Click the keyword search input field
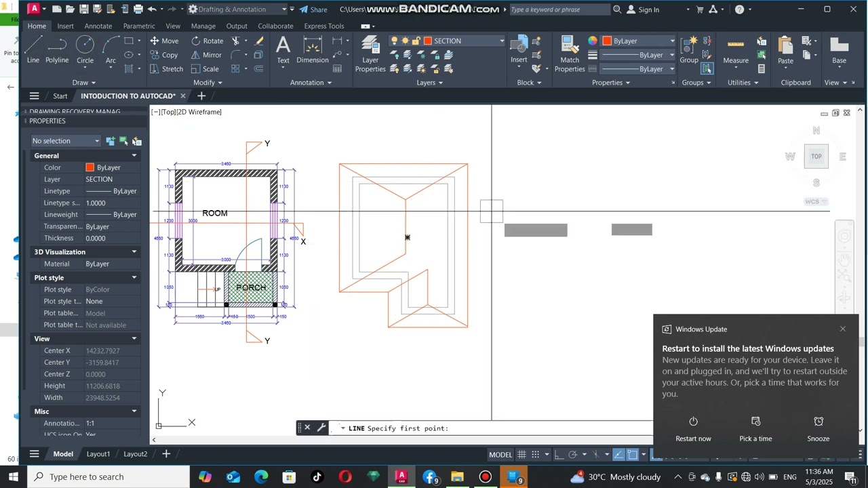Viewport: 868px width, 488px height. pyautogui.click(x=559, y=9)
